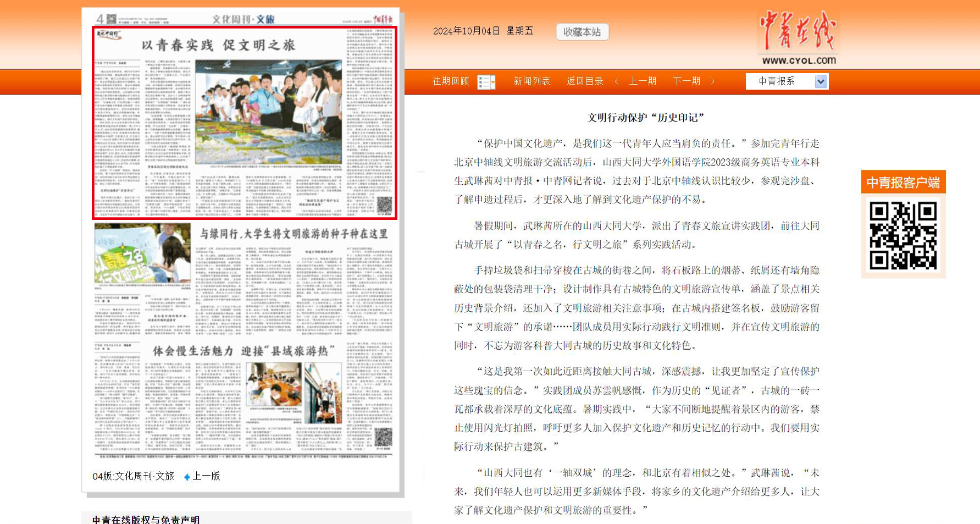Open 往期回顾 past issues selector
Image resolution: width=980 pixels, height=524 pixels.
[x=451, y=81]
